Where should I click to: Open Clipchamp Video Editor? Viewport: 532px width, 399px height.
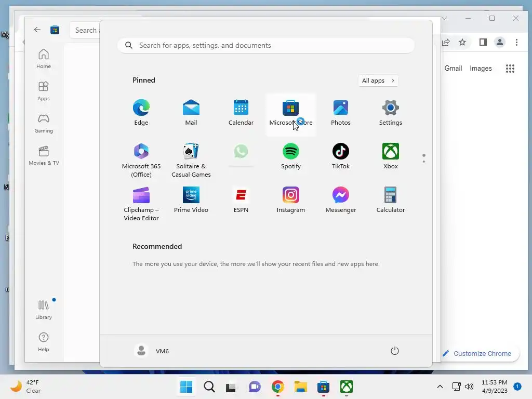click(x=141, y=204)
